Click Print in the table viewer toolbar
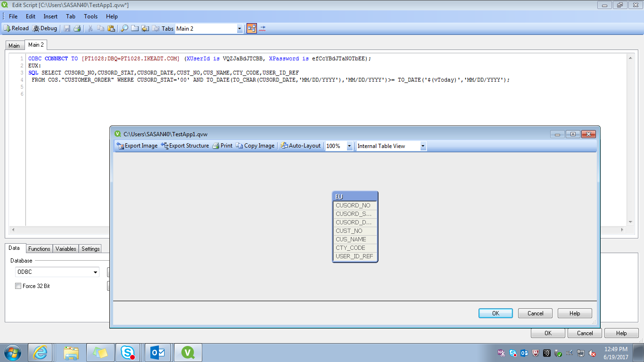Screen dimensions: 644x362 coord(223,146)
